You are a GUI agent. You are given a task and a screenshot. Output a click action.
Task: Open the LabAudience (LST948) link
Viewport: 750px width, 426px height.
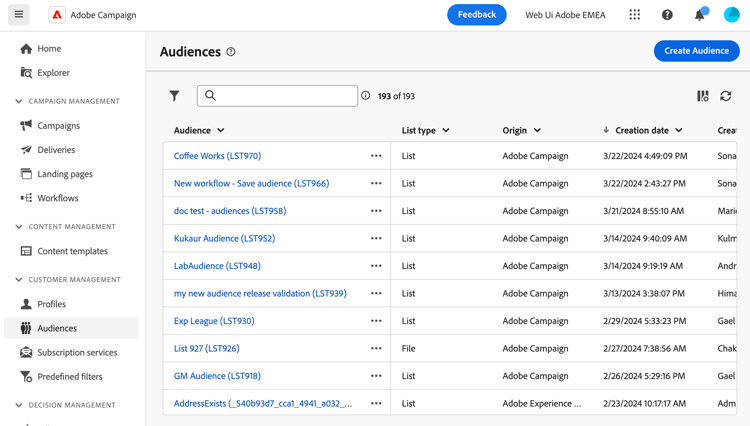click(x=217, y=266)
